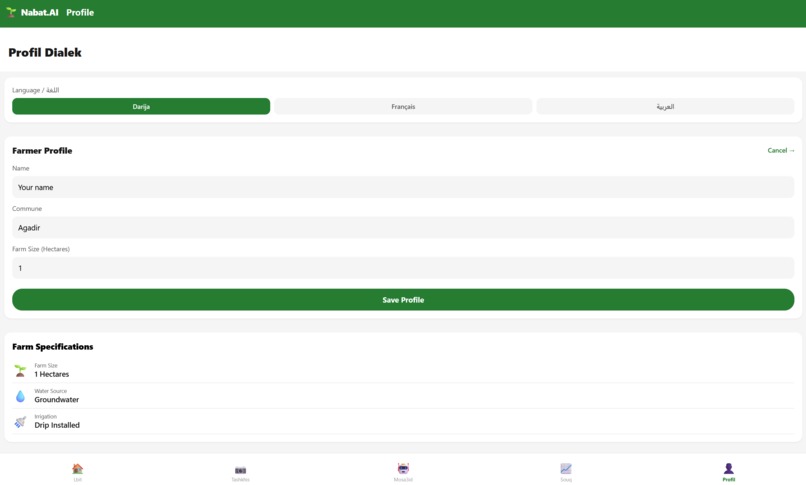Click the Drip Installed value
The width and height of the screenshot is (806, 485).
pos(57,425)
